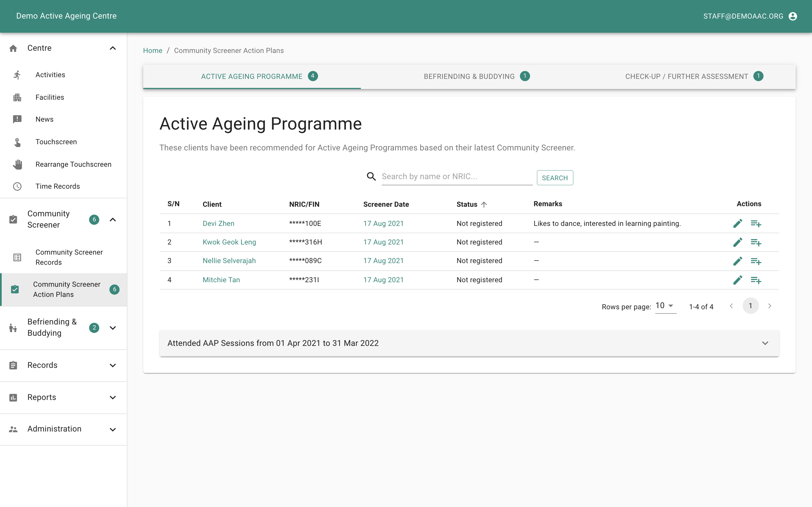This screenshot has width=812, height=507.
Task: Click the edit pencil for Devi Zhen
Action: [737, 223]
